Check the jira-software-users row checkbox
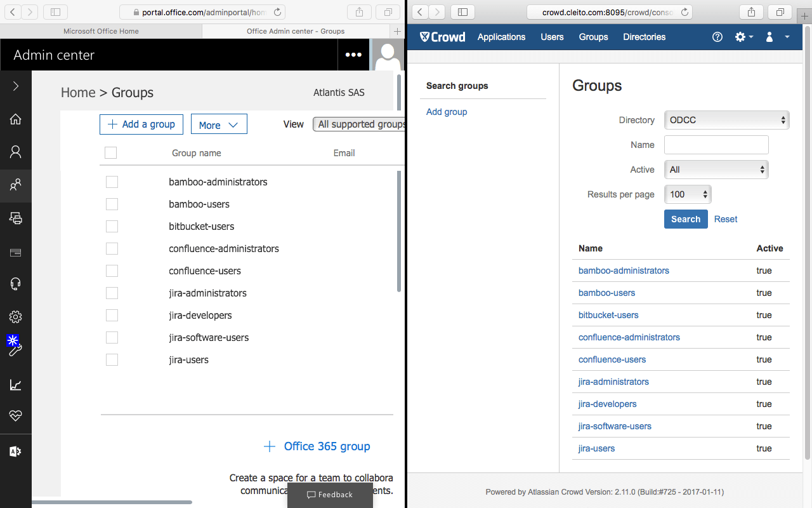The height and width of the screenshot is (508, 812). [x=112, y=337]
